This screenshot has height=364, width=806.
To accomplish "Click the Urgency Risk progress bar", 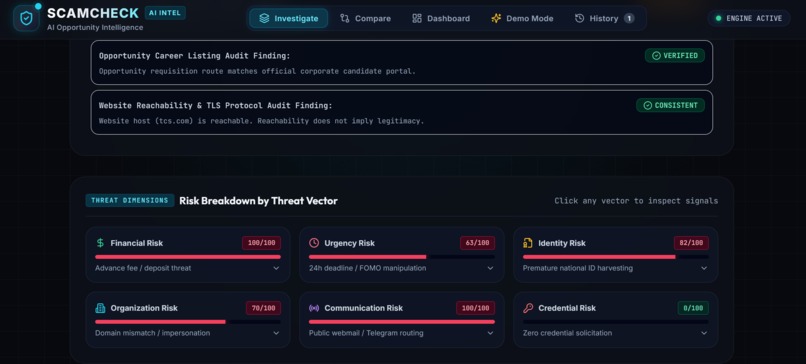I will point(402,257).
